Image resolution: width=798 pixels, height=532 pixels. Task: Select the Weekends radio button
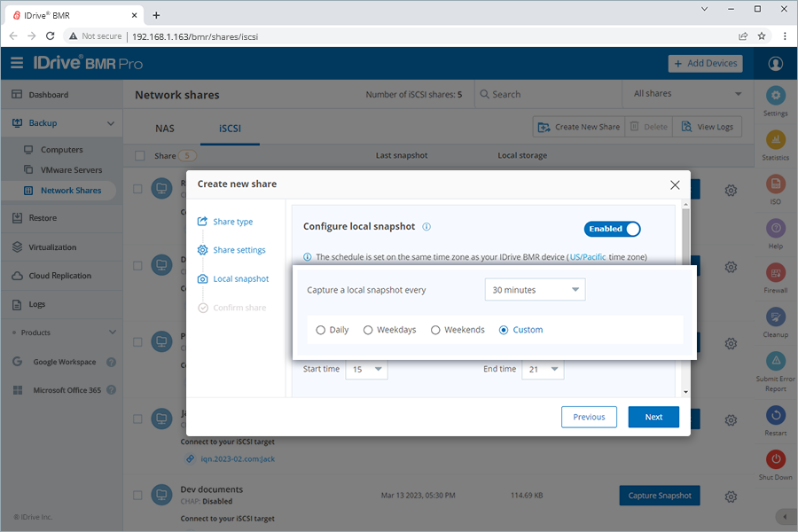coord(435,329)
